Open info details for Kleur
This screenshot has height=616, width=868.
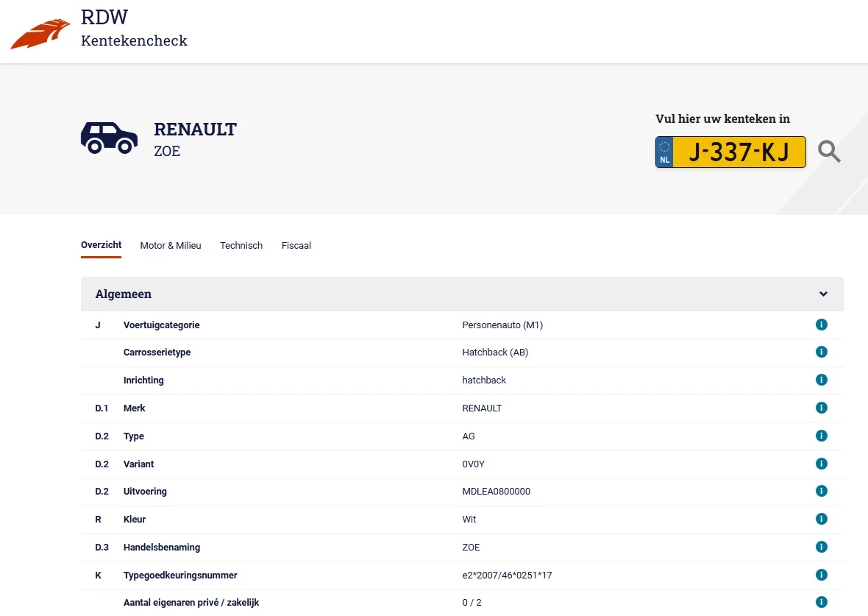click(822, 518)
